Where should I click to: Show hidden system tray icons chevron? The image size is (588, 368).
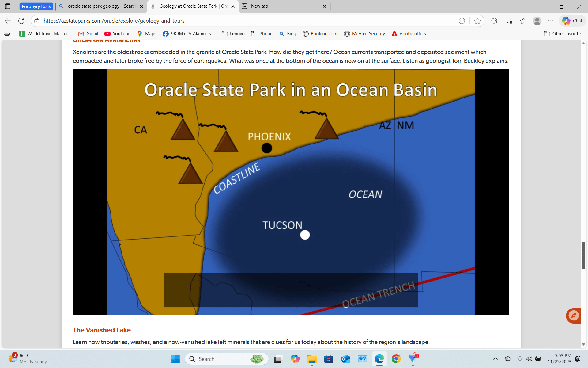coord(495,359)
